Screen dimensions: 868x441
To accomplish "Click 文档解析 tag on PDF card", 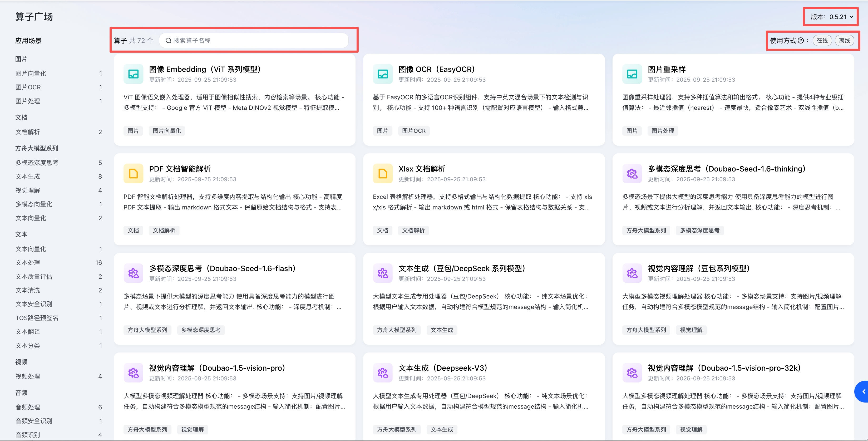I will click(x=164, y=230).
